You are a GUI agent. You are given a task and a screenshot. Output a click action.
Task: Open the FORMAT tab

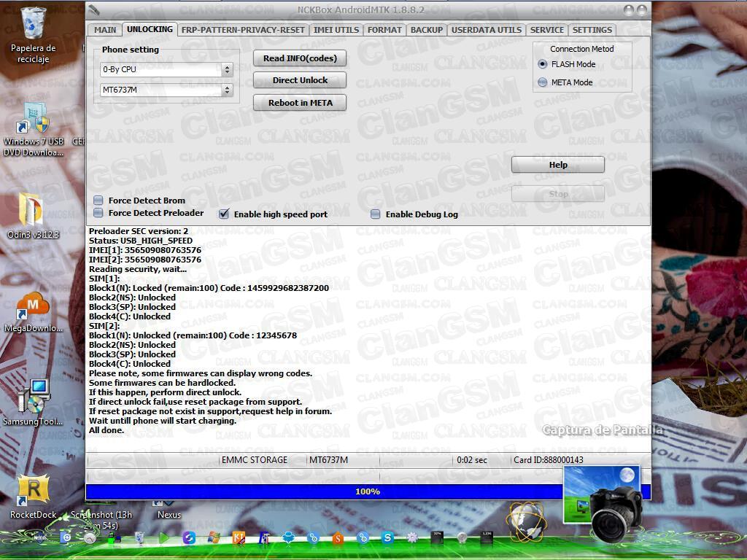coord(384,29)
